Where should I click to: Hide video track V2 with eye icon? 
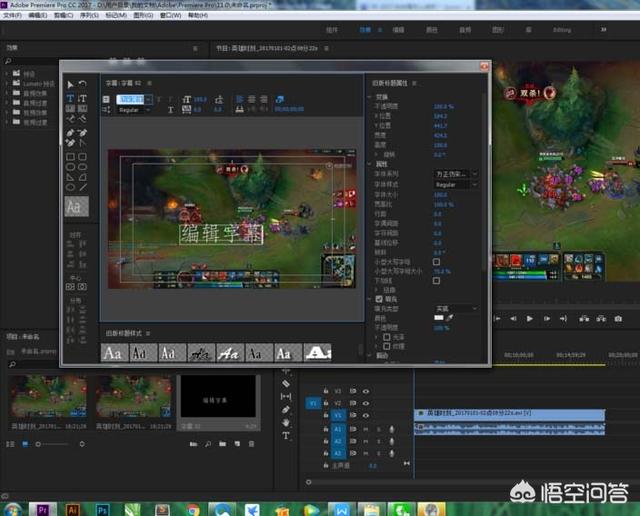pos(366,403)
